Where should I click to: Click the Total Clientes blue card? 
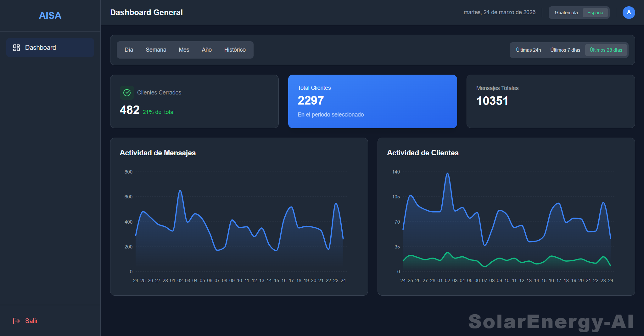372,101
